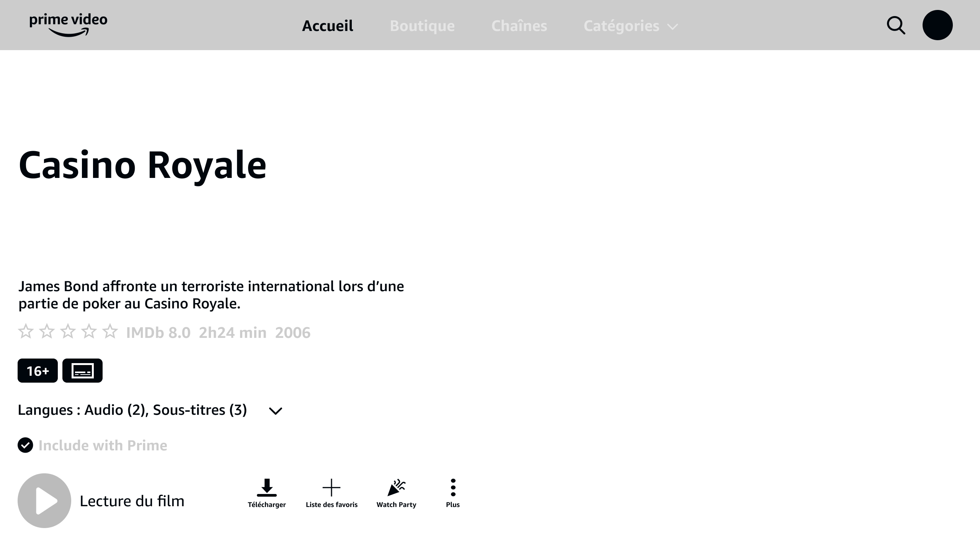This screenshot has height=551, width=980.
Task: Expand the Langues audio and subtitles chevron
Action: click(x=276, y=411)
